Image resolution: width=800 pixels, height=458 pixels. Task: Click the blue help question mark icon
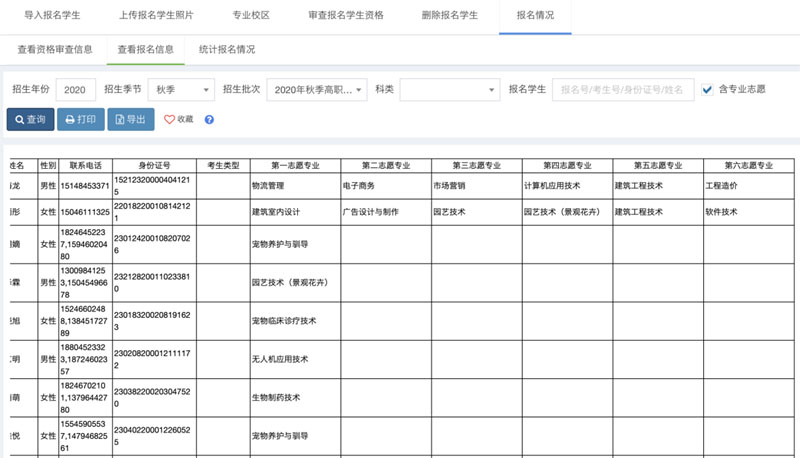click(x=209, y=119)
